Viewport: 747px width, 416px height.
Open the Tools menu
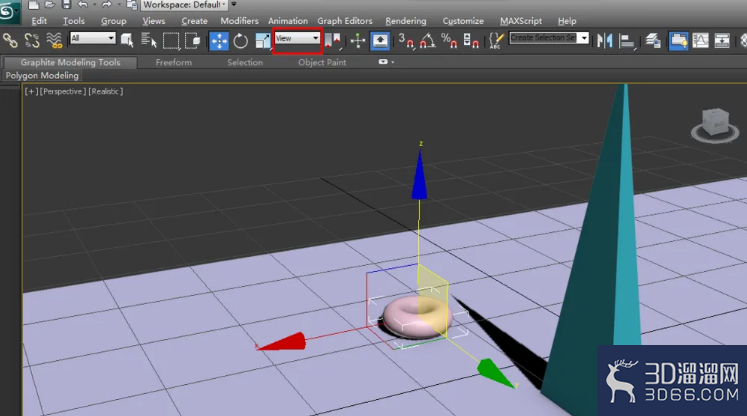(x=74, y=21)
